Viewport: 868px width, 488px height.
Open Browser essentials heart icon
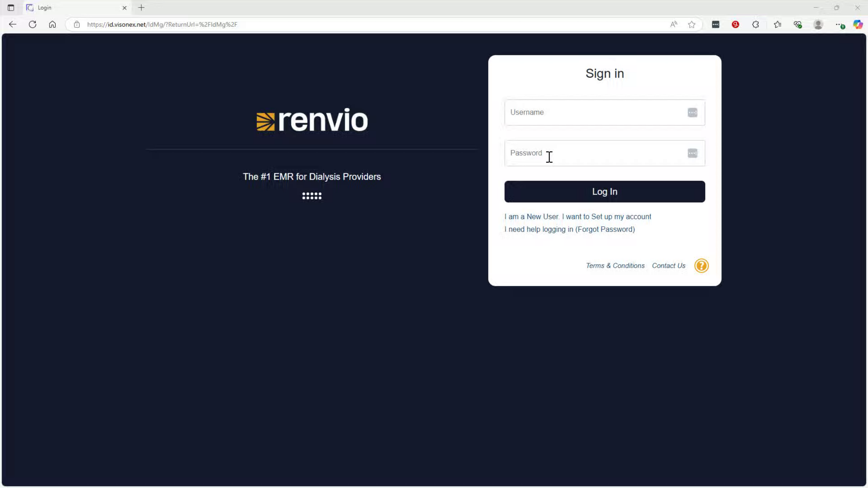(x=797, y=24)
